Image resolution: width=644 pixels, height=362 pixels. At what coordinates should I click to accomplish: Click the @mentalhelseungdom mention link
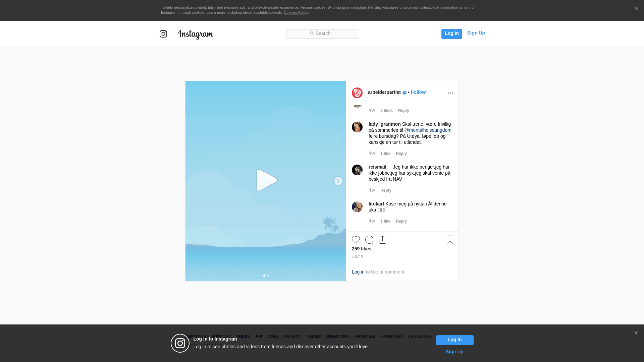(428, 130)
